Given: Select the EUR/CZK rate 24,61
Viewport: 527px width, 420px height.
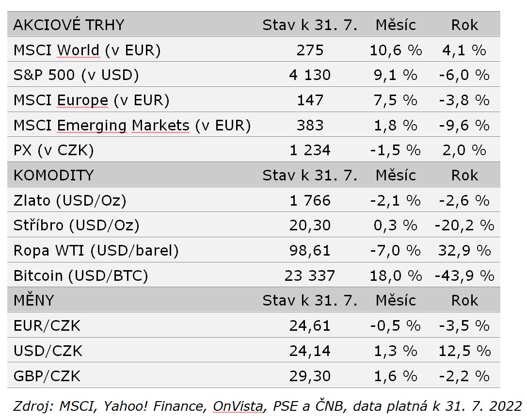Looking at the screenshot, I should [x=310, y=326].
